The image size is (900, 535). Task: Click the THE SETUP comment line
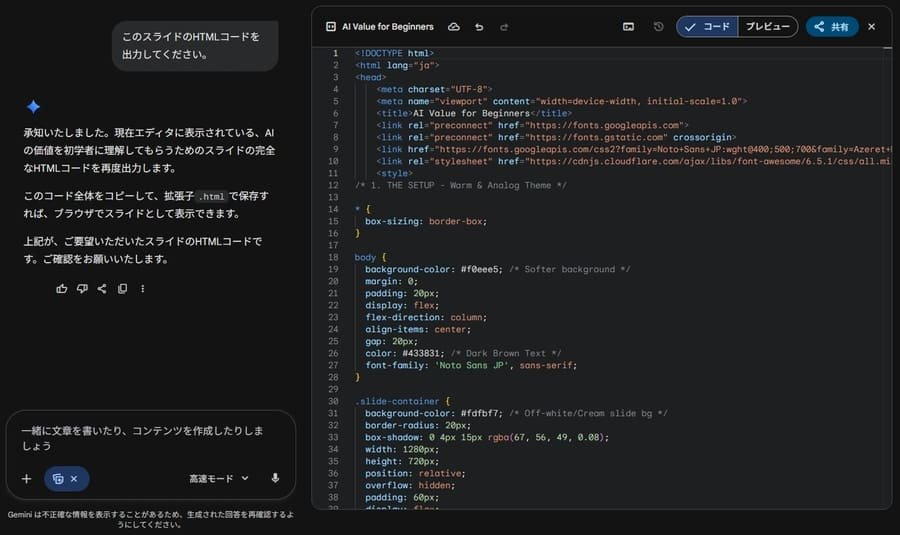460,185
